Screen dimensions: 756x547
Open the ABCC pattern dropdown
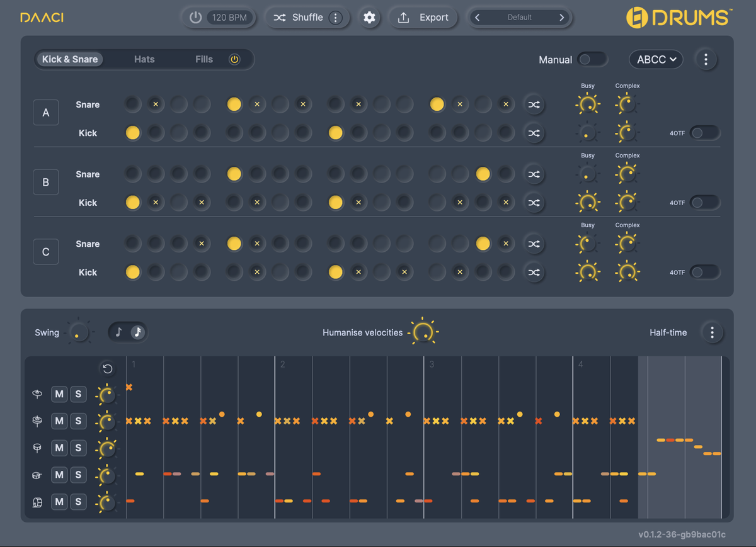tap(655, 59)
